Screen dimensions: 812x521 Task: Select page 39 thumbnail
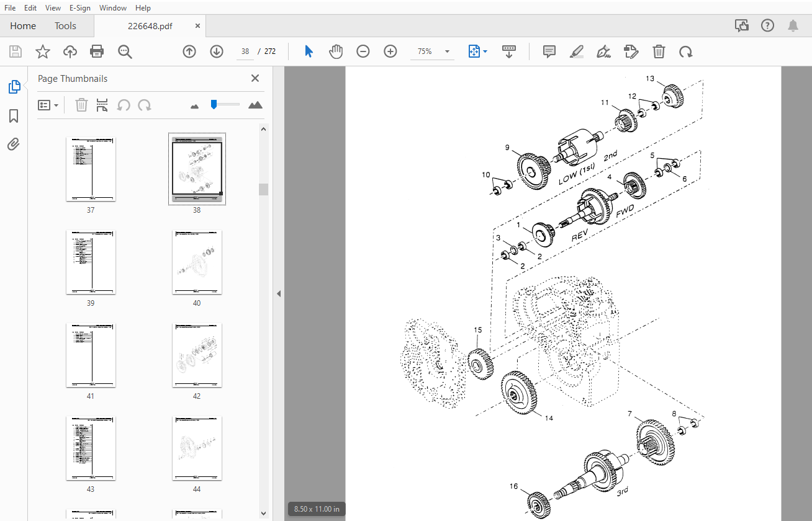click(91, 262)
